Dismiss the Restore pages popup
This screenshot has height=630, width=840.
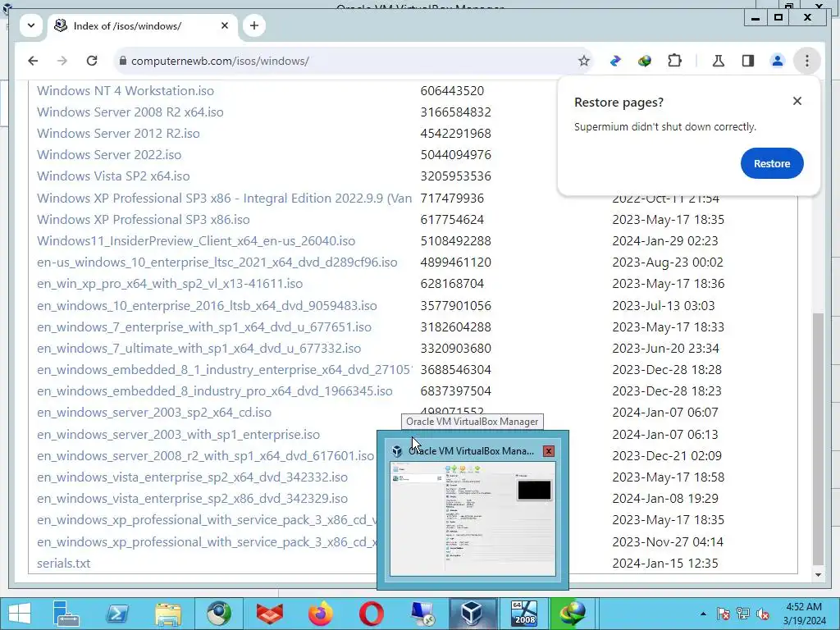(797, 101)
